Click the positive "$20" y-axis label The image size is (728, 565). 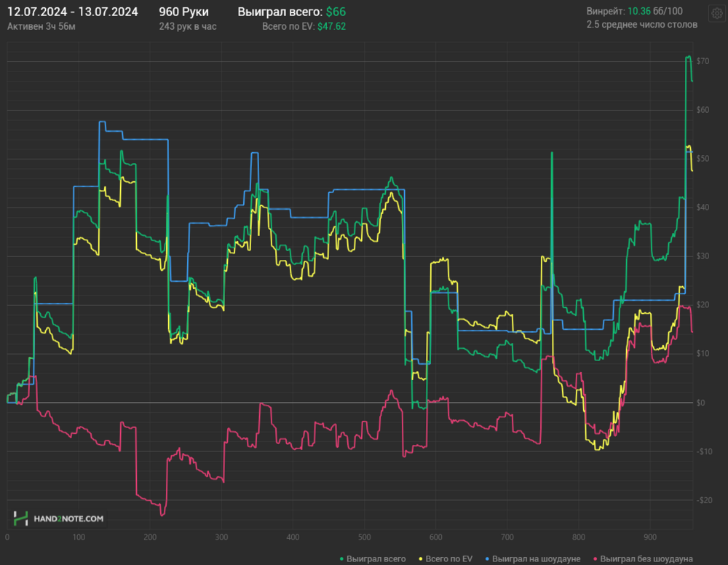pos(703,305)
